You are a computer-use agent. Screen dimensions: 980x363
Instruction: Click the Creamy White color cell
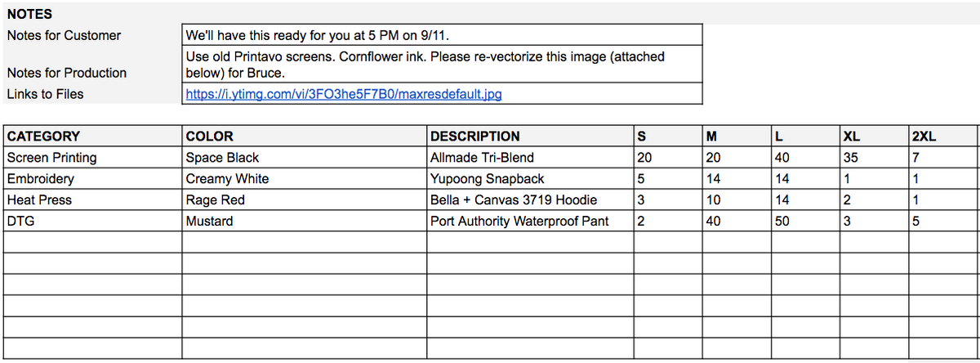tap(227, 179)
